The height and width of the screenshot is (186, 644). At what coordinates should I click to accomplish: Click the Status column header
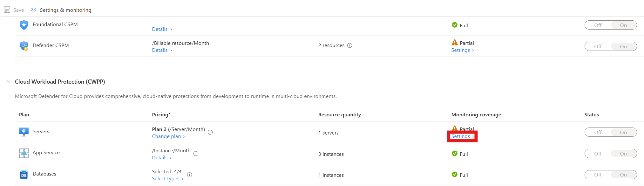coord(591,115)
